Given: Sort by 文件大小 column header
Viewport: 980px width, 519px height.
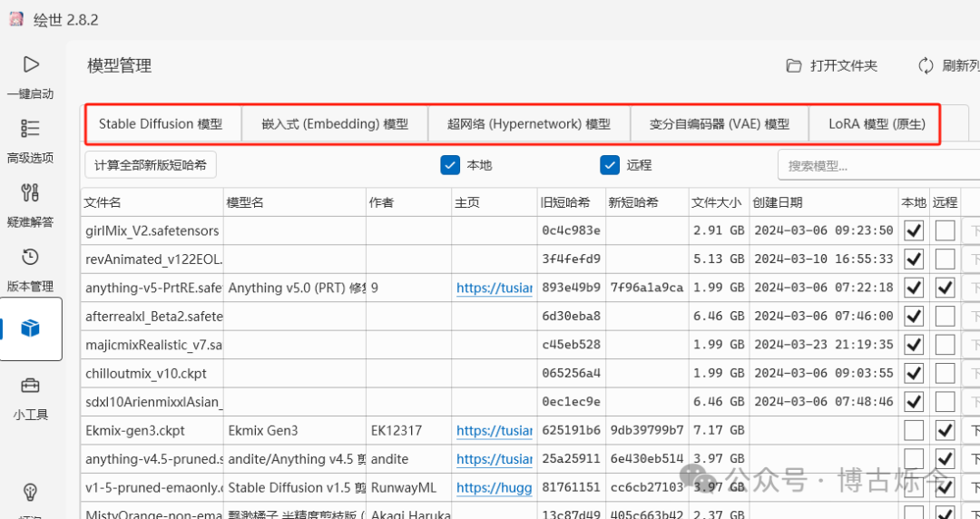Looking at the screenshot, I should (x=719, y=202).
